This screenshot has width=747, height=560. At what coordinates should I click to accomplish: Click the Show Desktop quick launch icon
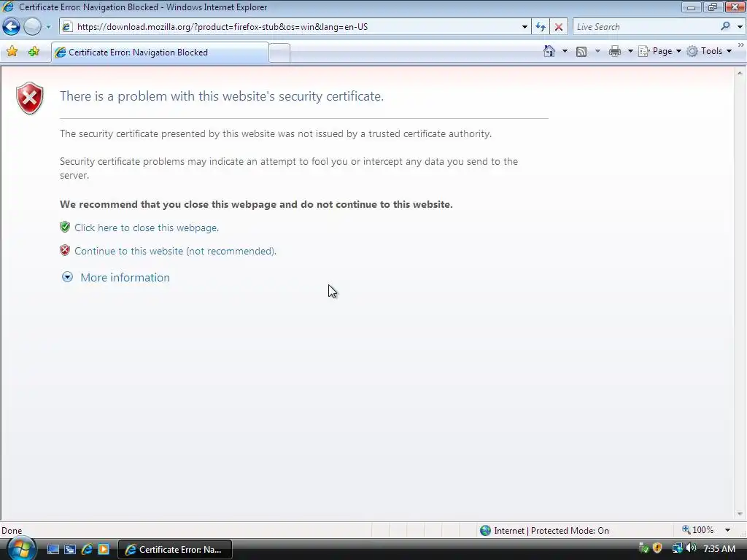click(x=53, y=550)
